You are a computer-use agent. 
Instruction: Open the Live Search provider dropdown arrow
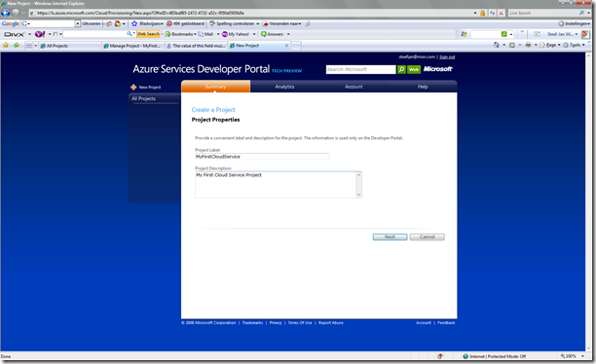click(589, 13)
